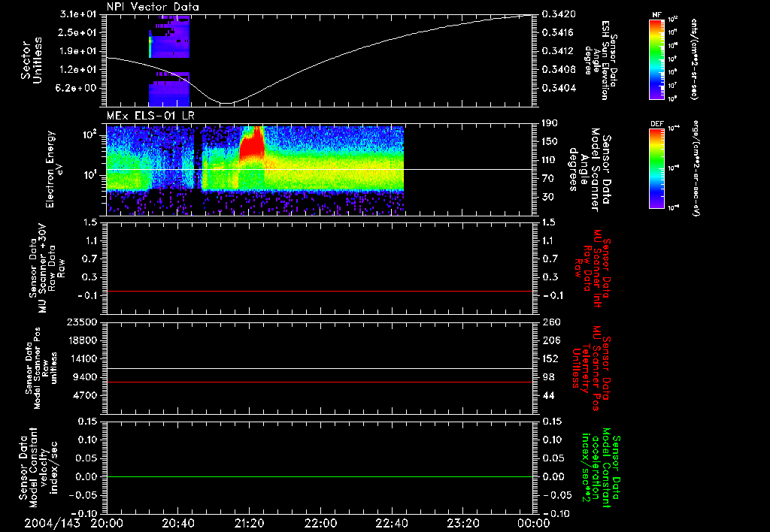Click the 9400 scanner position tick value
The height and width of the screenshot is (532, 770).
(x=84, y=377)
